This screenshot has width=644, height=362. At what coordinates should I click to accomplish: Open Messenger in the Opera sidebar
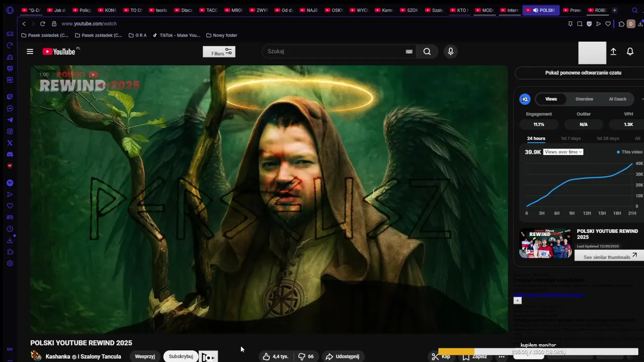(x=10, y=109)
